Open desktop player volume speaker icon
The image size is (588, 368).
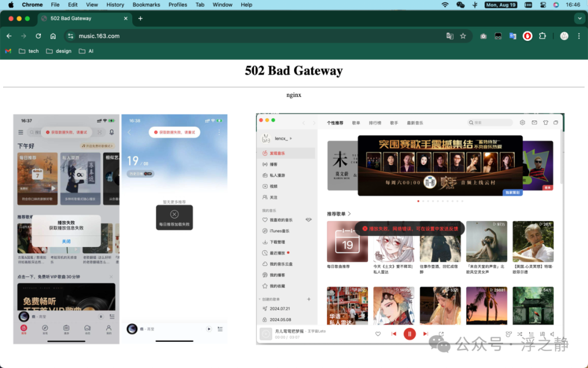point(553,334)
